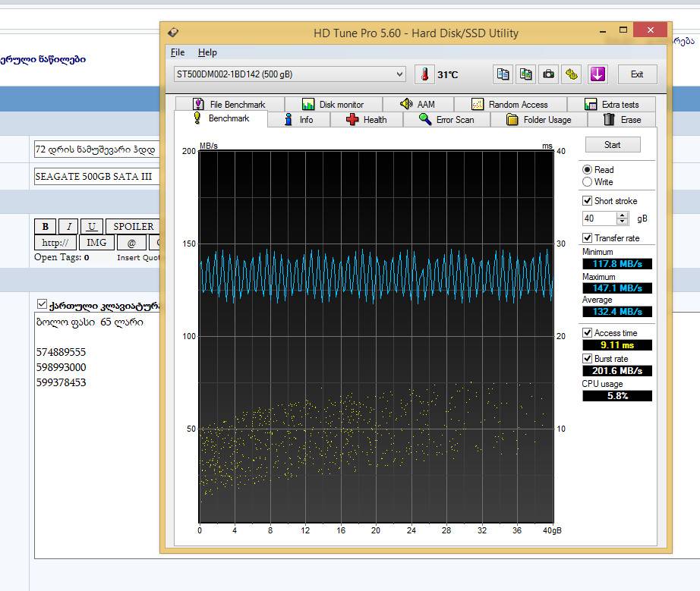Viewport: 700px width, 591px height.
Task: Click the Bold button in forum editor
Action: (x=45, y=226)
